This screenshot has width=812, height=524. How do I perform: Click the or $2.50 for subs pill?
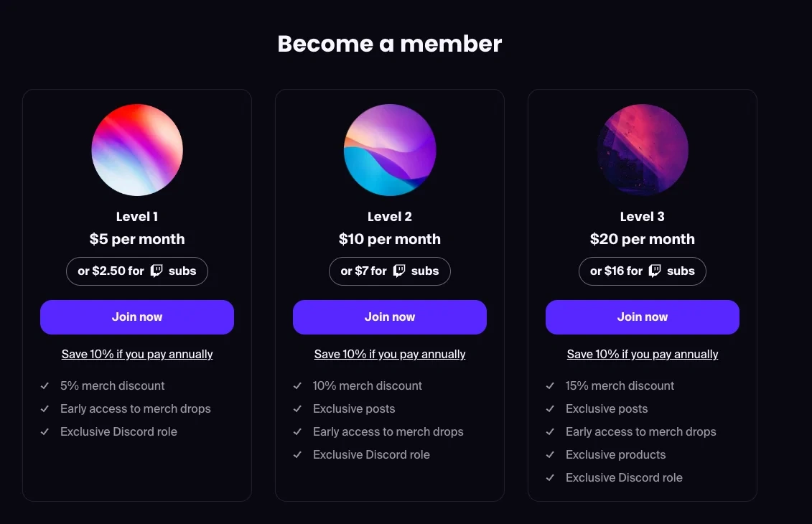[x=136, y=271]
